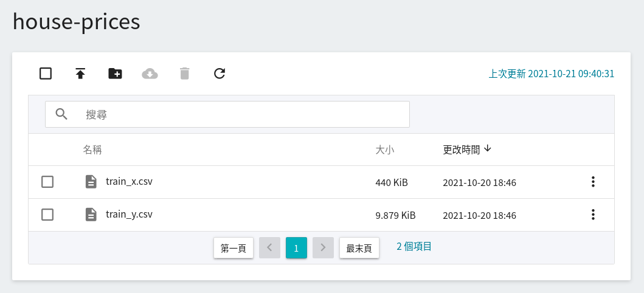Sort by the 名稱 column header
This screenshot has height=293, width=644.
tap(92, 150)
